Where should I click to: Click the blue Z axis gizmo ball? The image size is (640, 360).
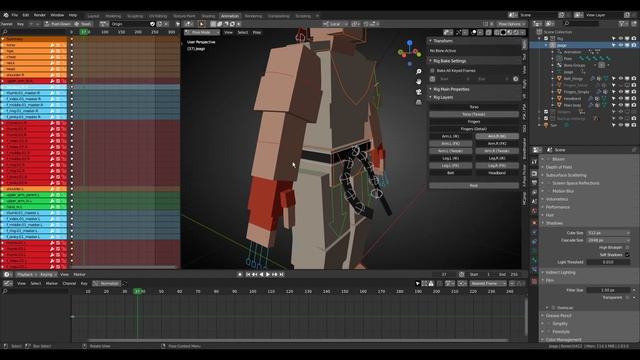pyautogui.click(x=409, y=42)
